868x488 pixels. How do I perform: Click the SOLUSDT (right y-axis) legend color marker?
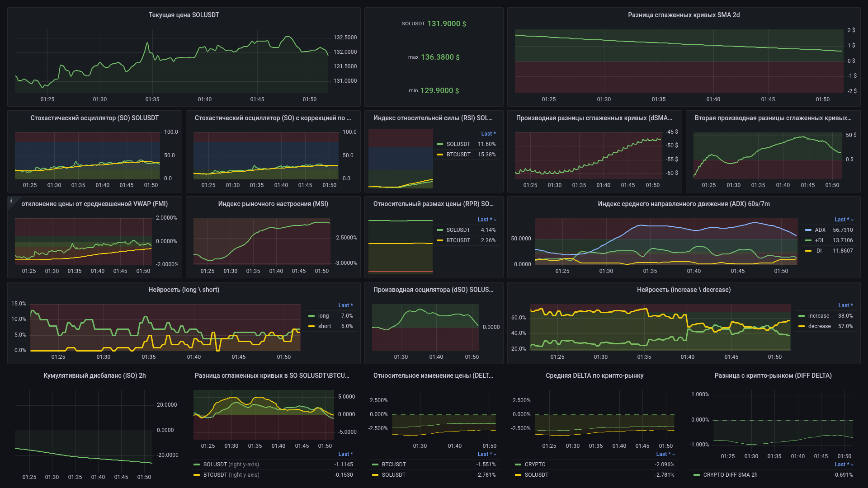pos(197,465)
